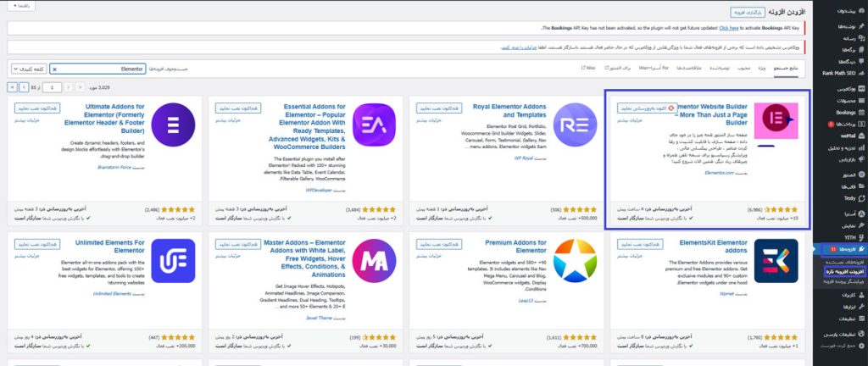
Task: Open WP Royal author link
Action: pyautogui.click(x=524, y=158)
